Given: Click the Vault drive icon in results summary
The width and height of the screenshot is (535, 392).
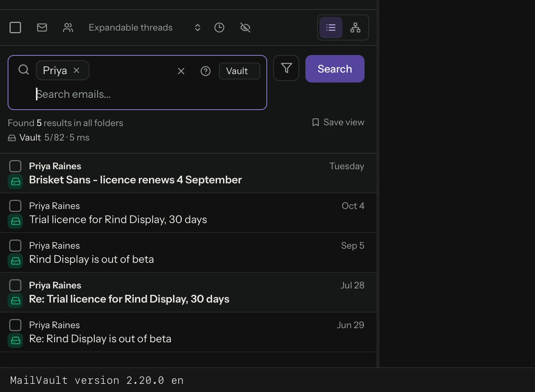Looking at the screenshot, I should (x=12, y=138).
